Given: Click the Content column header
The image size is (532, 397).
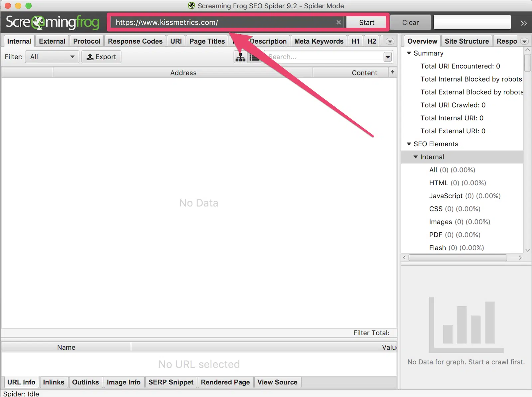Looking at the screenshot, I should coord(351,73).
